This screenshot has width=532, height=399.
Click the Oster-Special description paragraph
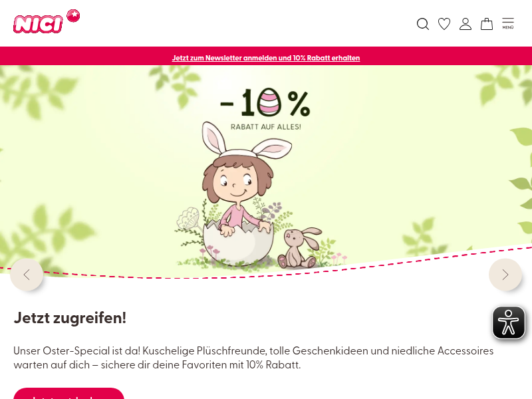tap(253, 358)
